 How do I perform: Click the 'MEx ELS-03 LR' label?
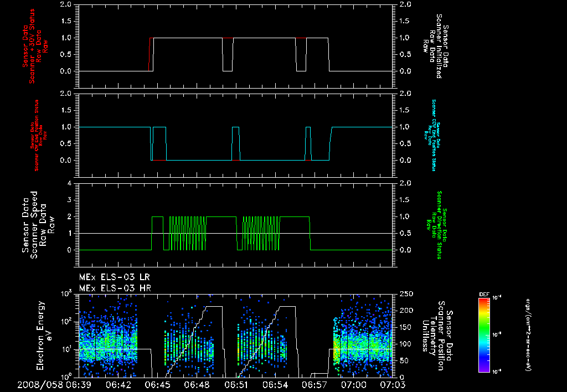point(114,277)
